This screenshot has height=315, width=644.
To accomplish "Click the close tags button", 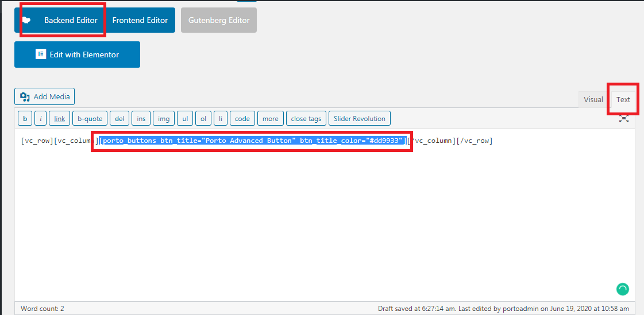I will (306, 119).
